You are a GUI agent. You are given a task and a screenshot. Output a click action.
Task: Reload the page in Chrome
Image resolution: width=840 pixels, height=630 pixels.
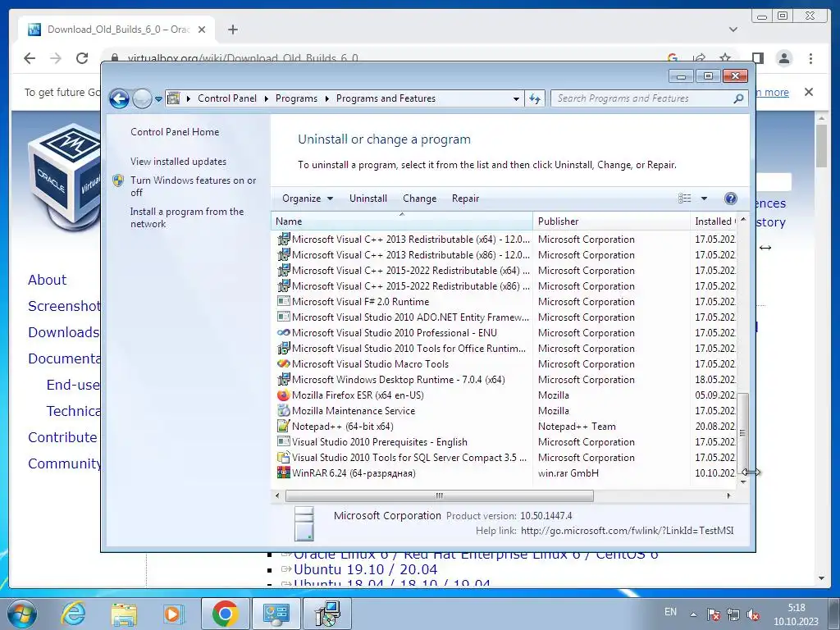click(x=82, y=58)
